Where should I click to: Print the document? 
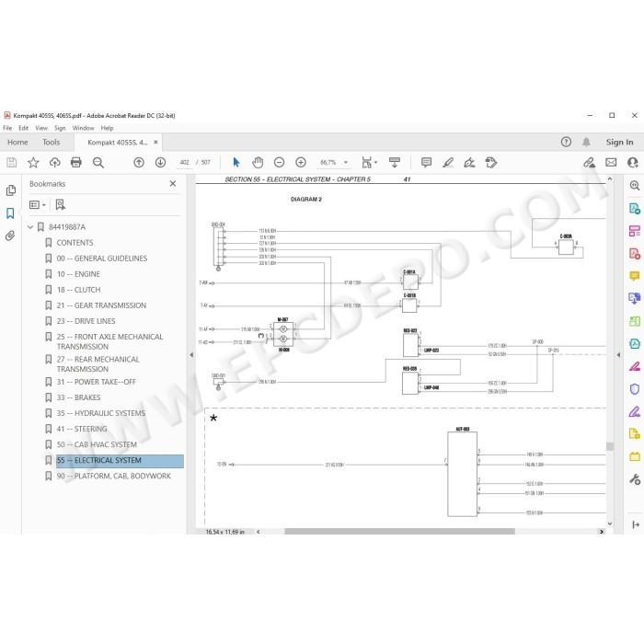pyautogui.click(x=76, y=163)
